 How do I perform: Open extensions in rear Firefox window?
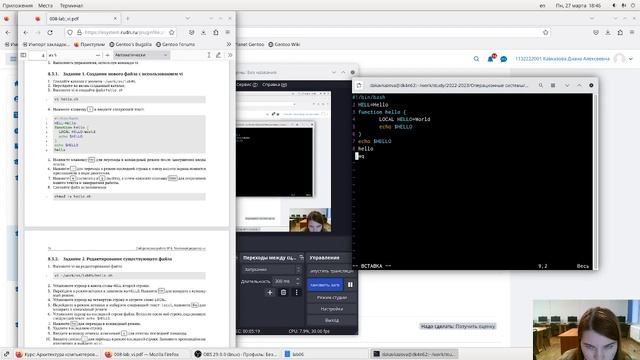click(620, 32)
